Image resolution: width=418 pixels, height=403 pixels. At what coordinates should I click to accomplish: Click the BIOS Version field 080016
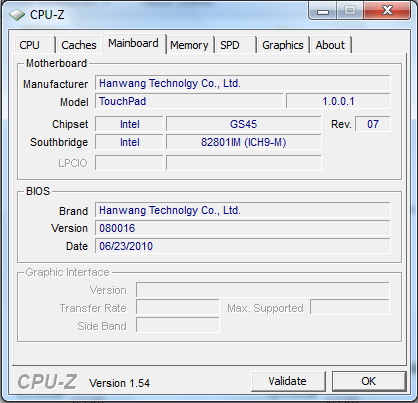click(x=243, y=228)
